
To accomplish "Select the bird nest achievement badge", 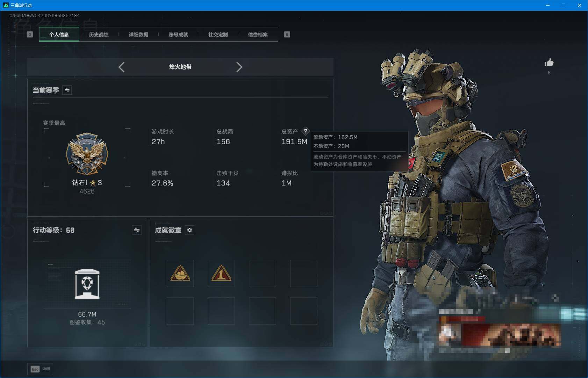I will point(180,274).
